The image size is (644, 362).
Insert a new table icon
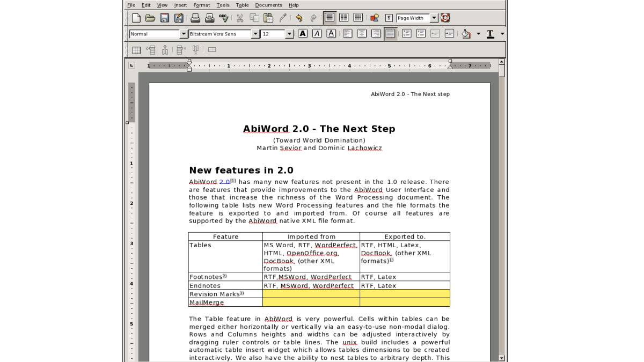click(136, 50)
